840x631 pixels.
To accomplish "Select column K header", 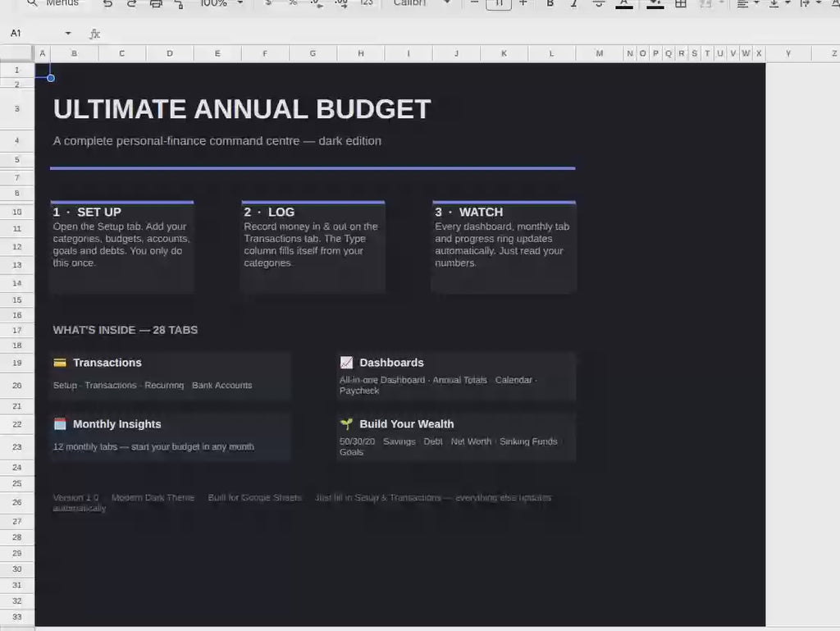I will click(x=504, y=53).
